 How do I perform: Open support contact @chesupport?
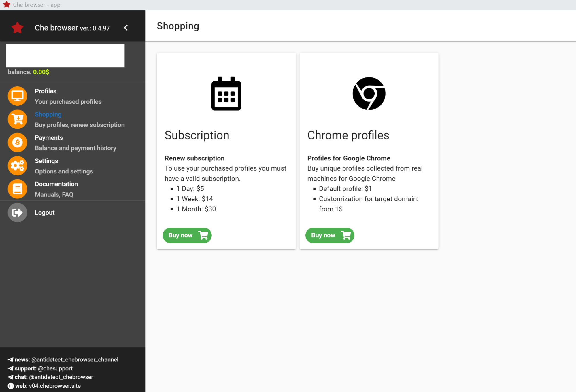click(x=55, y=368)
